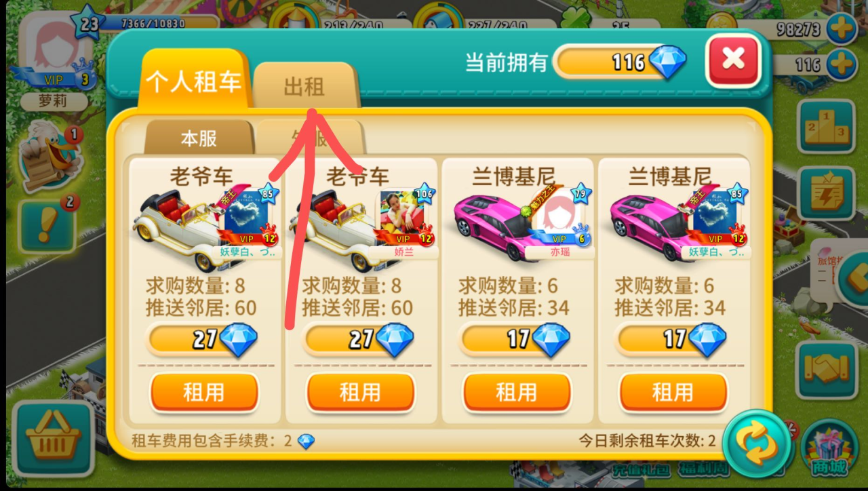868x491 pixels.
Task: Add coins with the top plus button
Action: tap(842, 30)
